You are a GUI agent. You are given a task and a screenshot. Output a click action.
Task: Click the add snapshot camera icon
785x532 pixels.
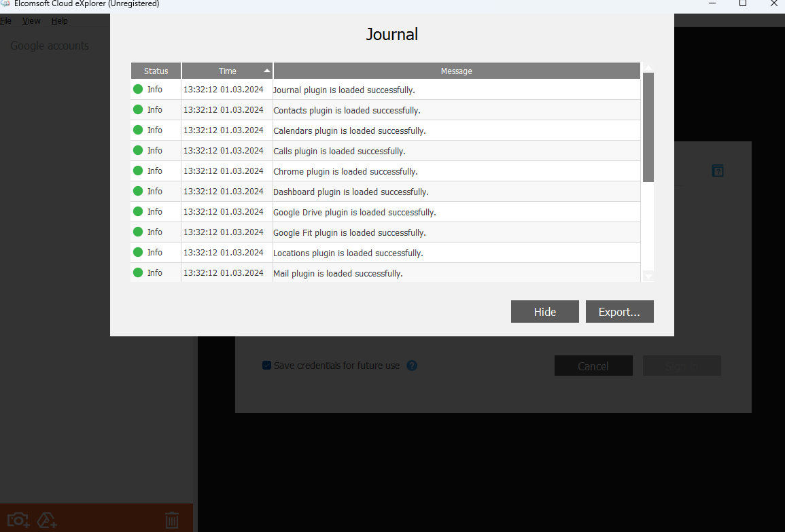click(18, 520)
